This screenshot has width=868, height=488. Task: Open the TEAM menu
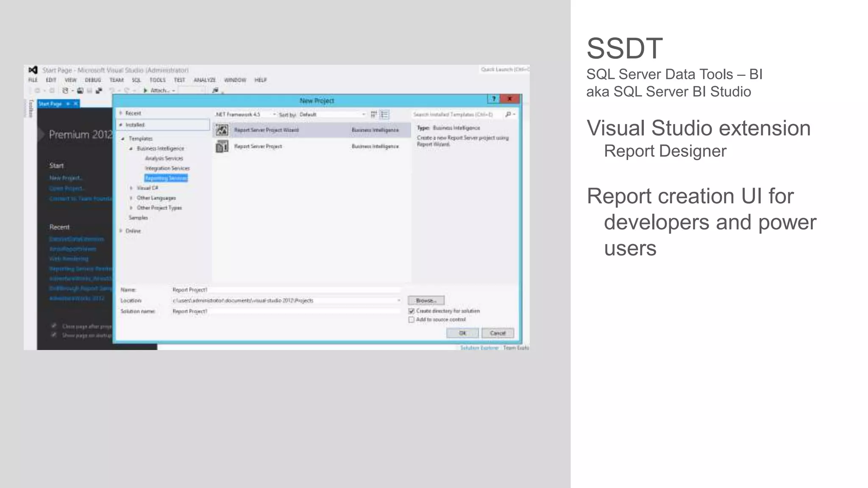117,80
